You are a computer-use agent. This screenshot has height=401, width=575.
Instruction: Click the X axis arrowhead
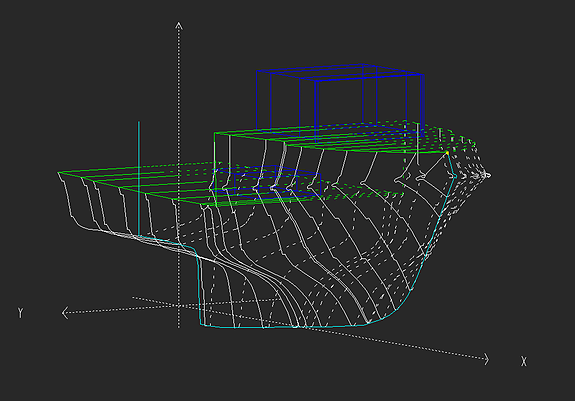click(486, 359)
